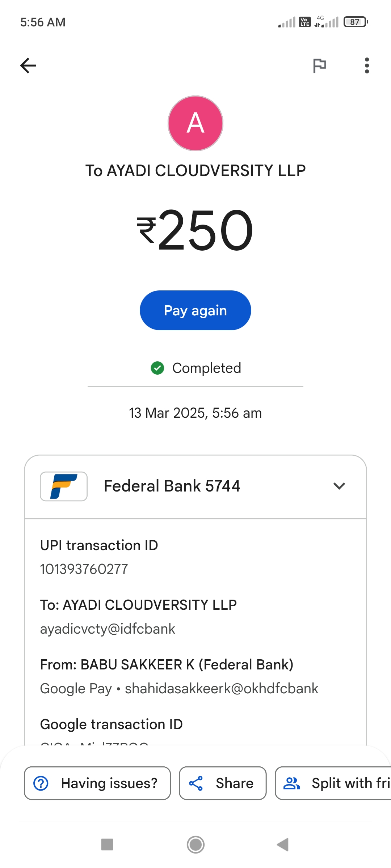Image resolution: width=391 pixels, height=868 pixels.
Task: Tap the question mark help icon
Action: coord(41,783)
